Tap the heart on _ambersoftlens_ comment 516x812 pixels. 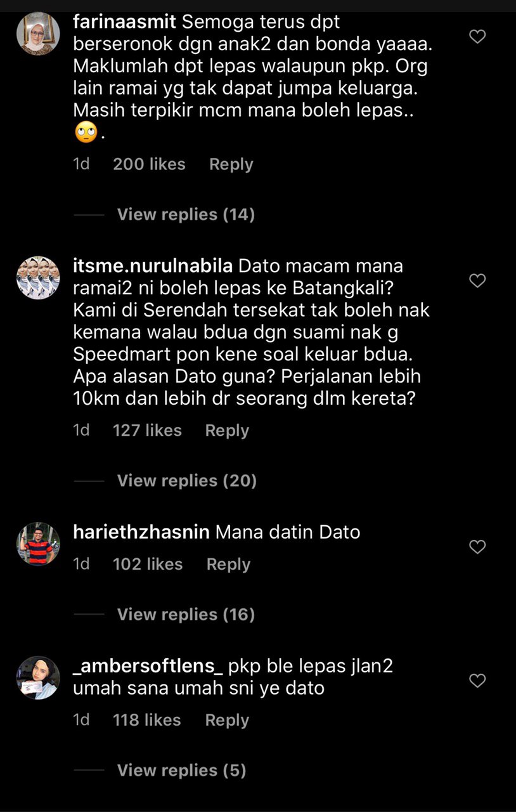[x=477, y=681]
